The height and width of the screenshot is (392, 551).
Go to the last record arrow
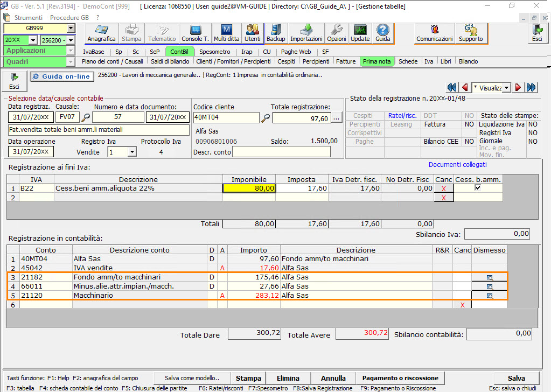(x=532, y=87)
